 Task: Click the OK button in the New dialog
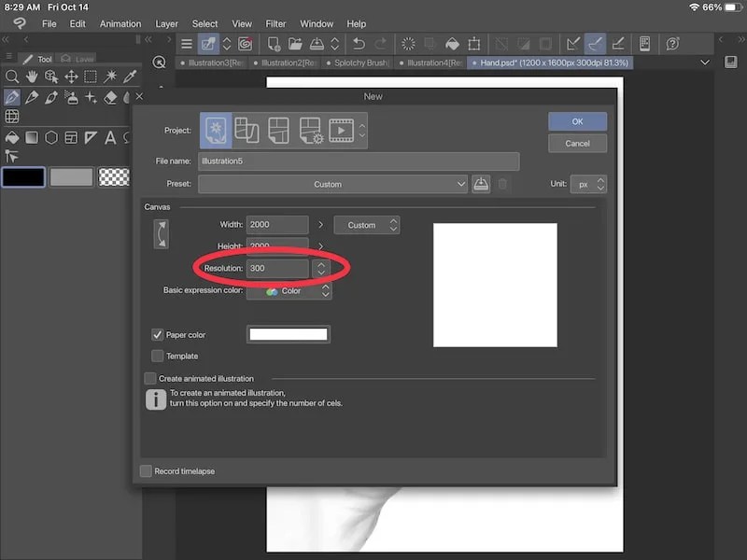click(577, 121)
